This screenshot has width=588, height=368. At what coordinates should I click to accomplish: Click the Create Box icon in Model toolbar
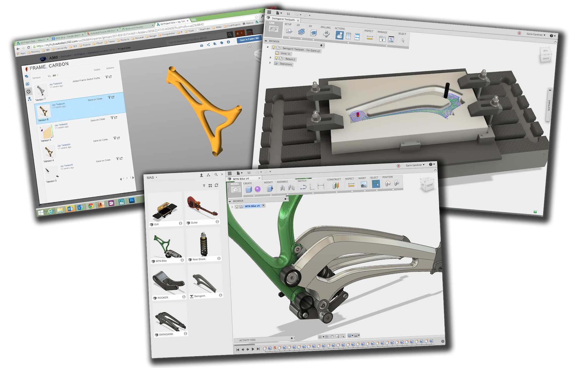(x=249, y=189)
